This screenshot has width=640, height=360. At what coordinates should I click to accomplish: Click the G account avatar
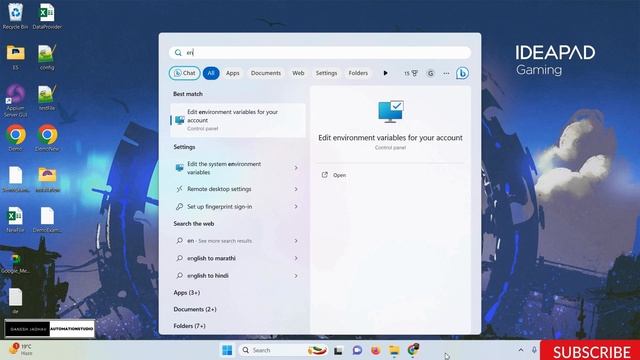pyautogui.click(x=430, y=73)
